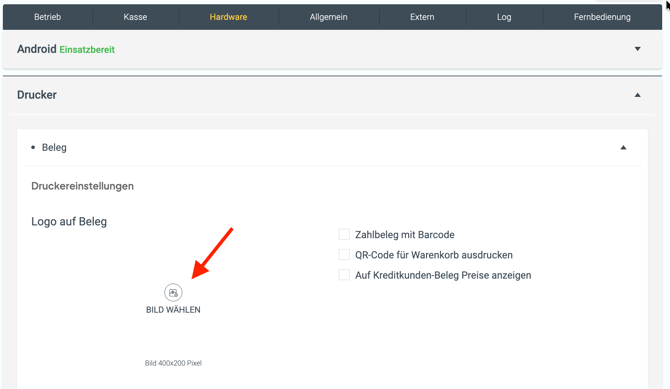The image size is (670, 389).
Task: Switch to the Kasse tab
Action: coord(135,17)
